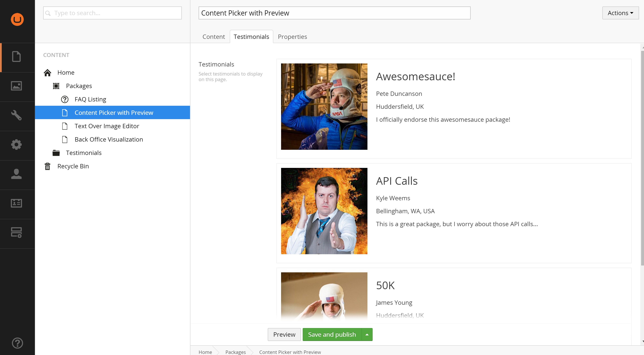The height and width of the screenshot is (355, 644).
Task: Open the Help question mark icon
Action: coord(17,343)
